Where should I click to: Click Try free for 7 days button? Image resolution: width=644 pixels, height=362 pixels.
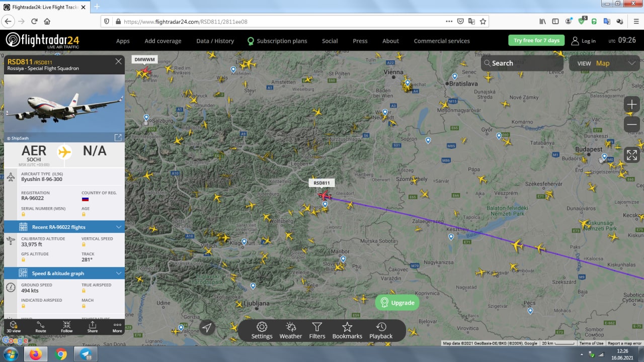click(536, 41)
